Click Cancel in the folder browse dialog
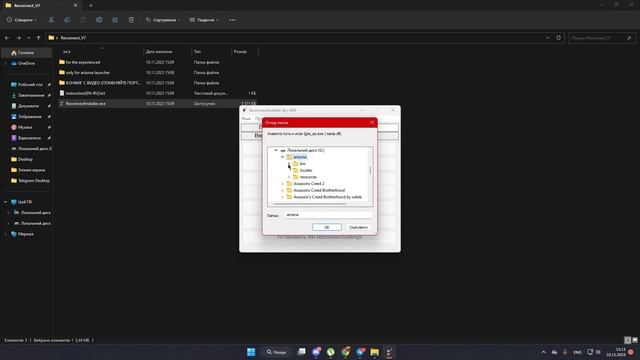 pyautogui.click(x=358, y=227)
